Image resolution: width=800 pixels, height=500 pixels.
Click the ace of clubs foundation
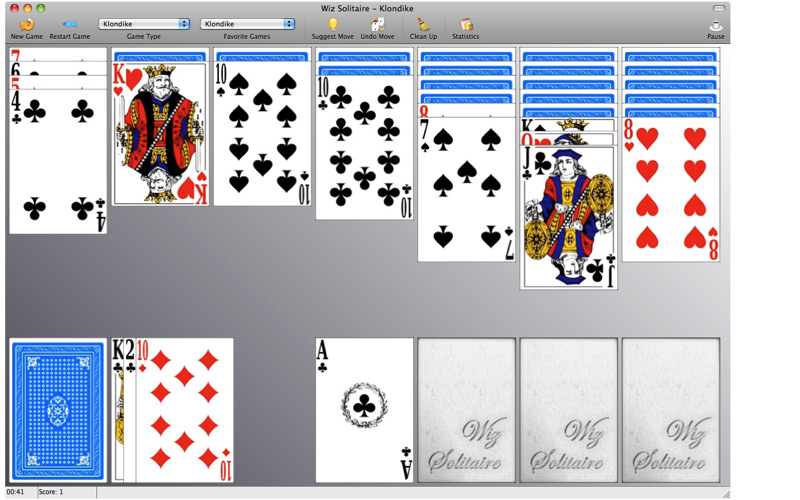tap(364, 410)
